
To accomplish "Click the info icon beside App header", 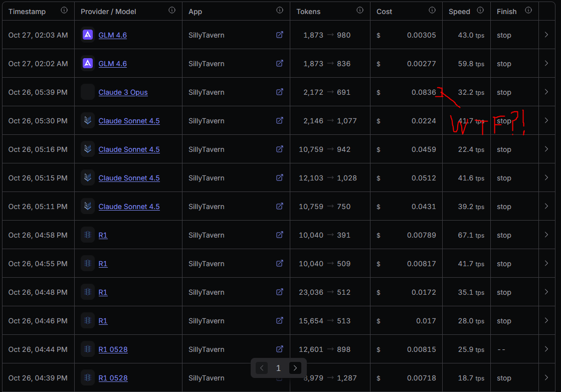I will point(280,11).
